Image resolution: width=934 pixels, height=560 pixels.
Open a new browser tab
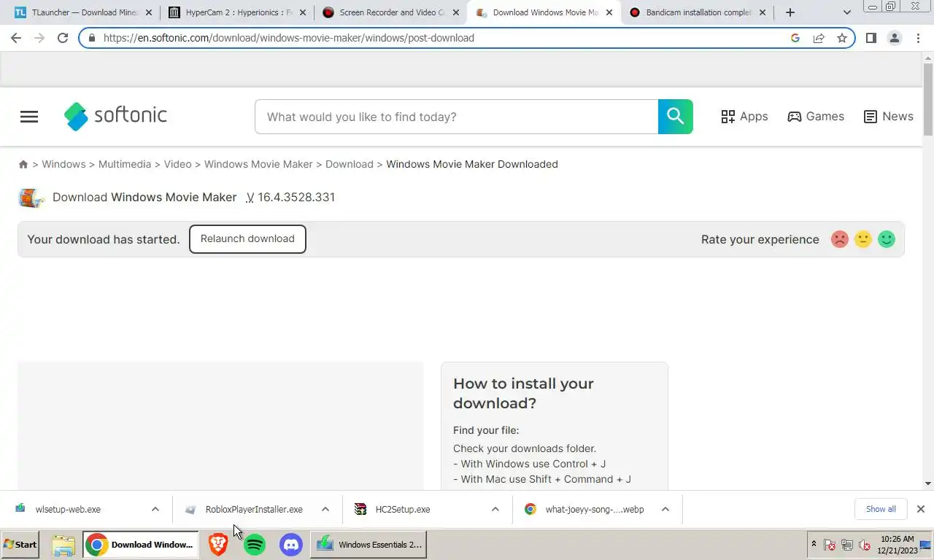coord(790,12)
